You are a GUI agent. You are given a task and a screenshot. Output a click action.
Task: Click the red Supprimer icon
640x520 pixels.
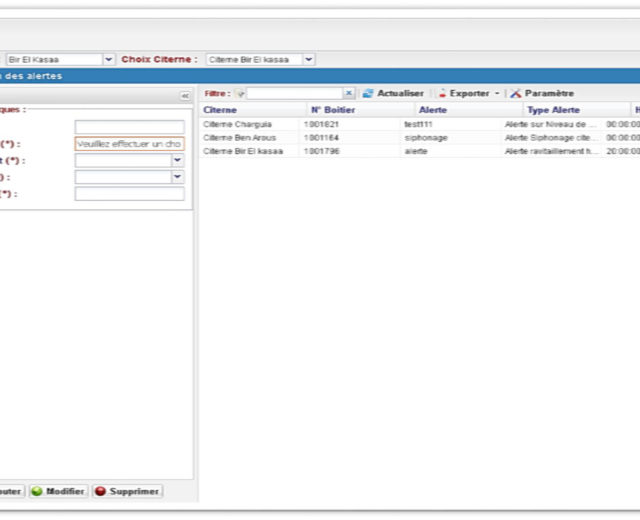pos(100,492)
